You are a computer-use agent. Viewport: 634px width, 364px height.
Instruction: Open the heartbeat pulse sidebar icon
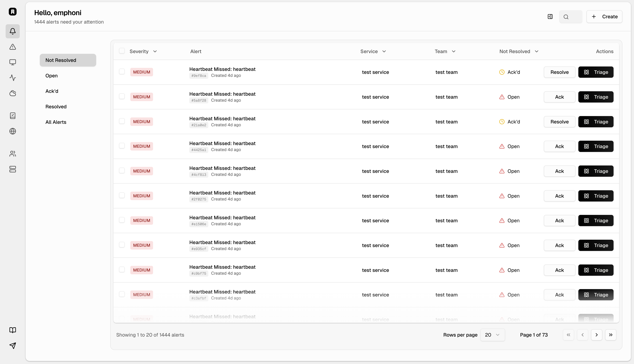(x=13, y=78)
